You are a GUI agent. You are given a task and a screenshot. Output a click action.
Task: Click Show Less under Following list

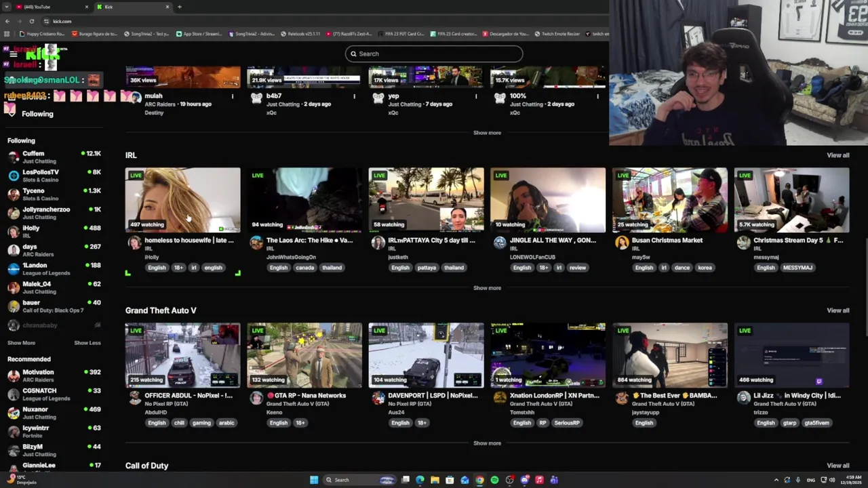coord(87,343)
